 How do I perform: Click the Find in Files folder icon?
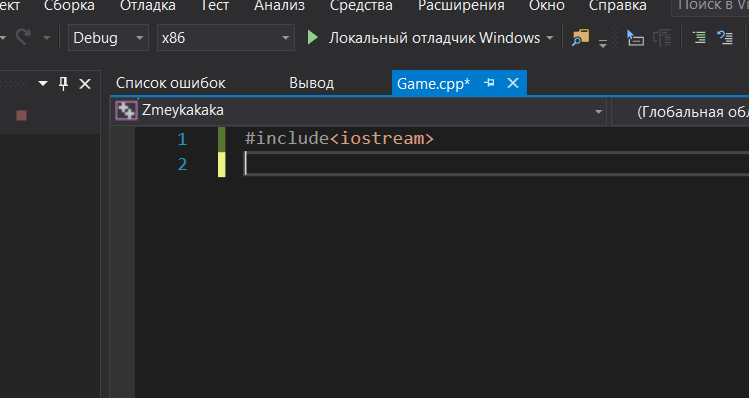coord(581,37)
